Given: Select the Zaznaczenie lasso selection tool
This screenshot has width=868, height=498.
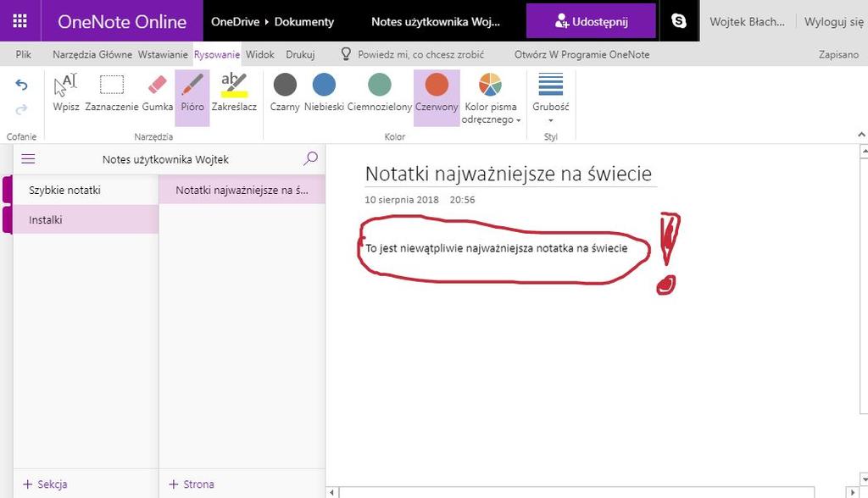Looking at the screenshot, I should tap(111, 93).
